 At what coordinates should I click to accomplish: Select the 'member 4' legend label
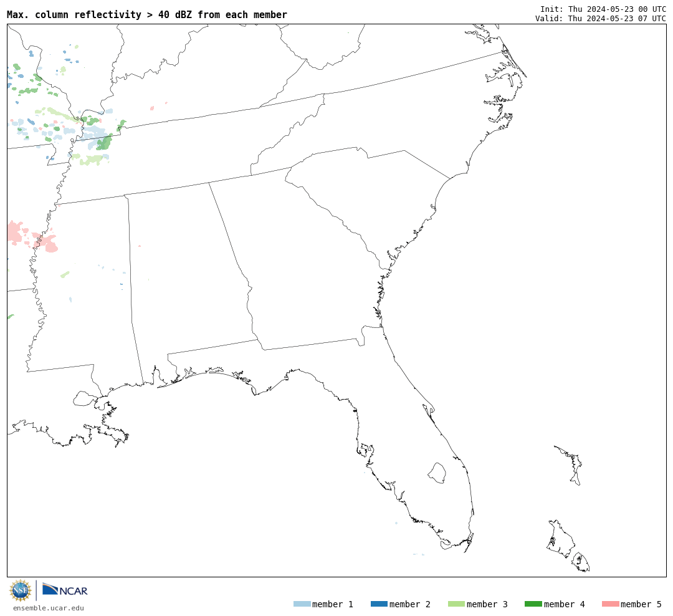[564, 604]
